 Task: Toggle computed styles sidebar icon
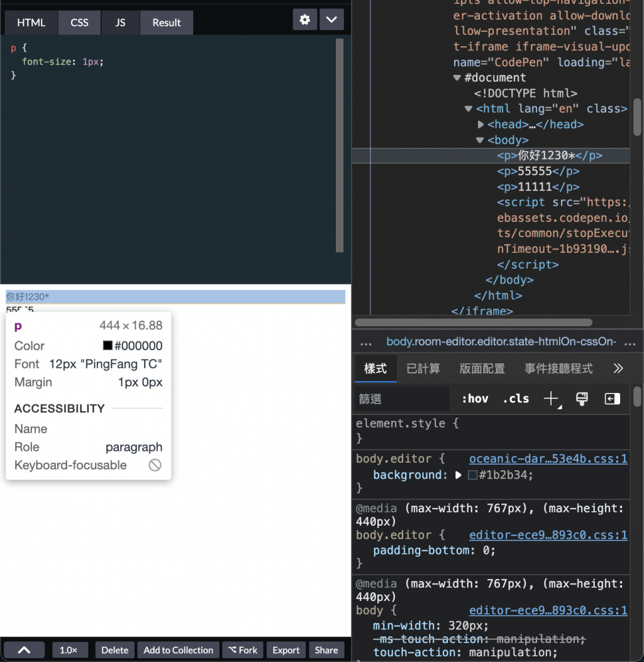coord(612,399)
